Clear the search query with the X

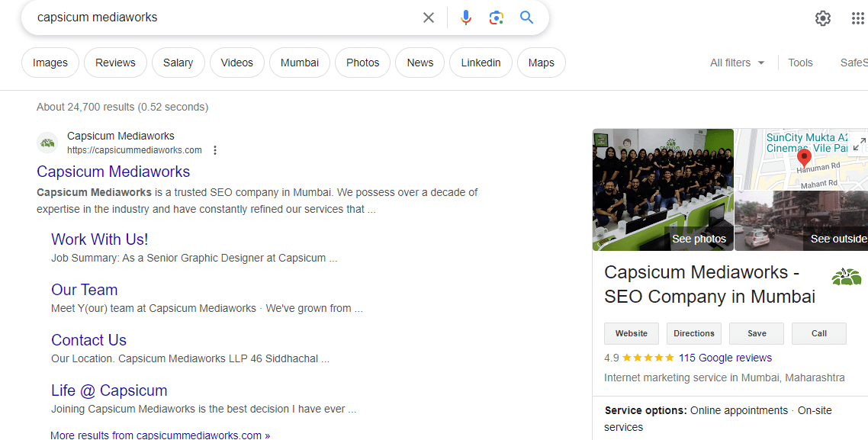point(428,17)
